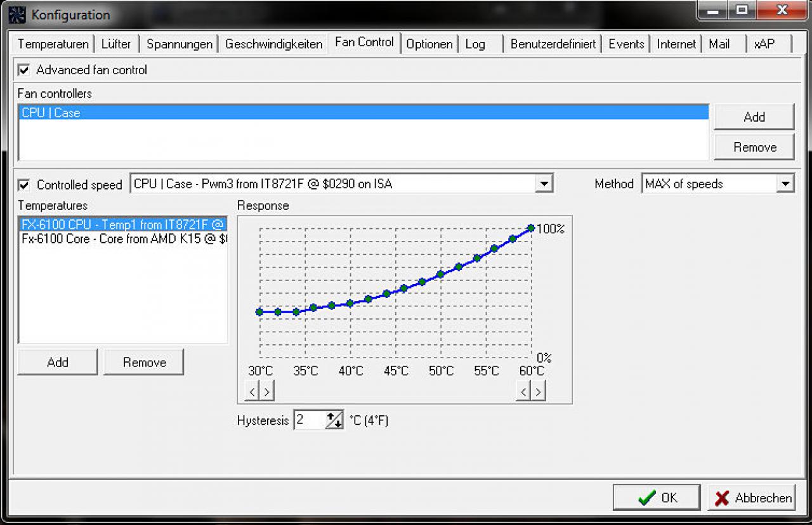The width and height of the screenshot is (812, 525).
Task: Open the Internet tab
Action: [x=676, y=44]
